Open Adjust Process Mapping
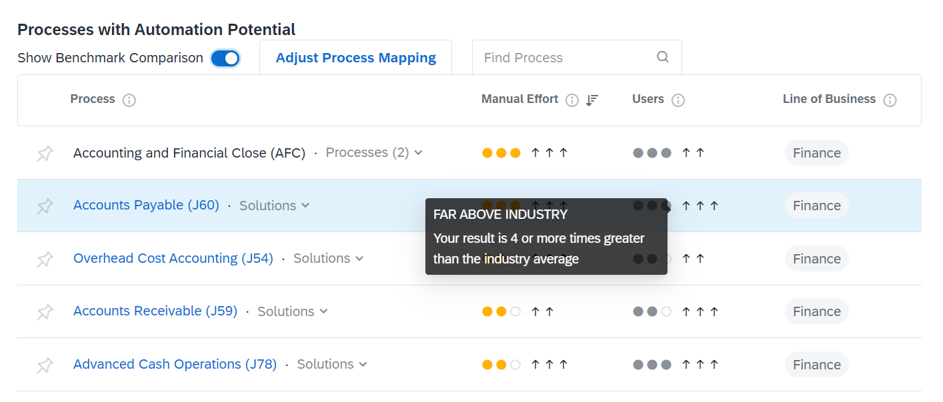 click(x=356, y=58)
